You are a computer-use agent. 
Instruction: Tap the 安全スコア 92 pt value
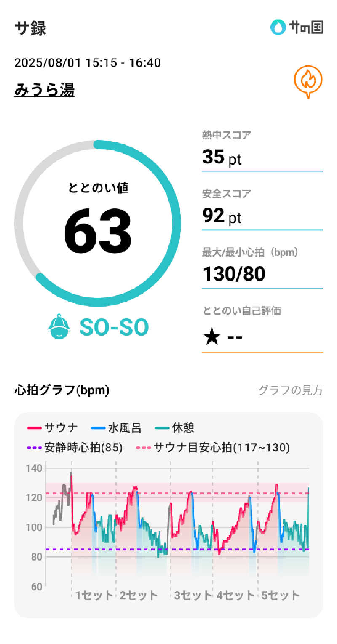point(222,216)
